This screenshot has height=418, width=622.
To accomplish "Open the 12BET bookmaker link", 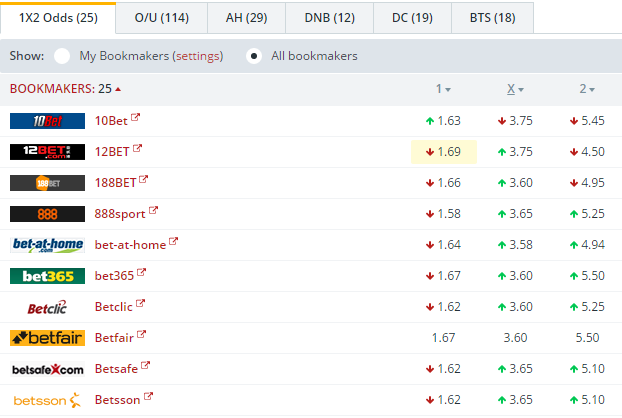I will point(112,152).
